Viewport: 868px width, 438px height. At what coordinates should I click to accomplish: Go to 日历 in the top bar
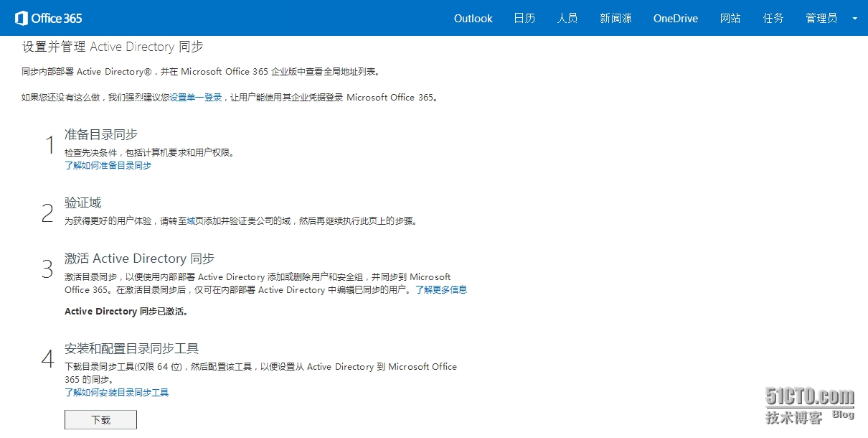(x=524, y=19)
